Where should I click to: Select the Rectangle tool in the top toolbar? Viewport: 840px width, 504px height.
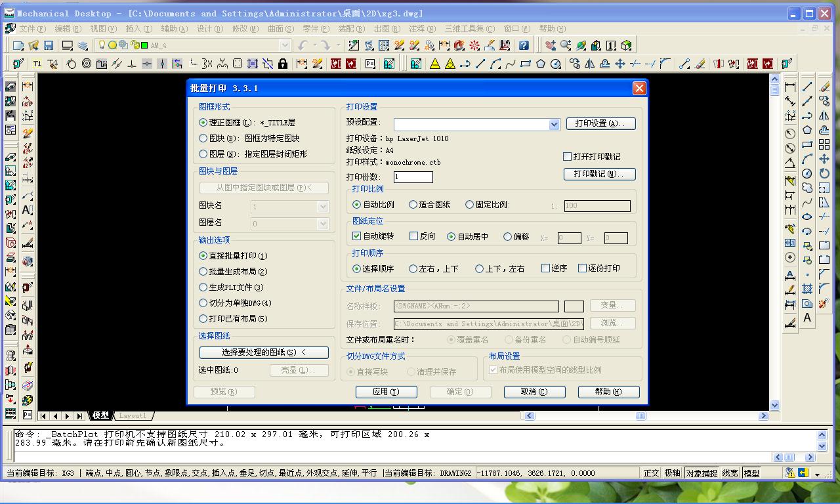pyautogui.click(x=526, y=64)
